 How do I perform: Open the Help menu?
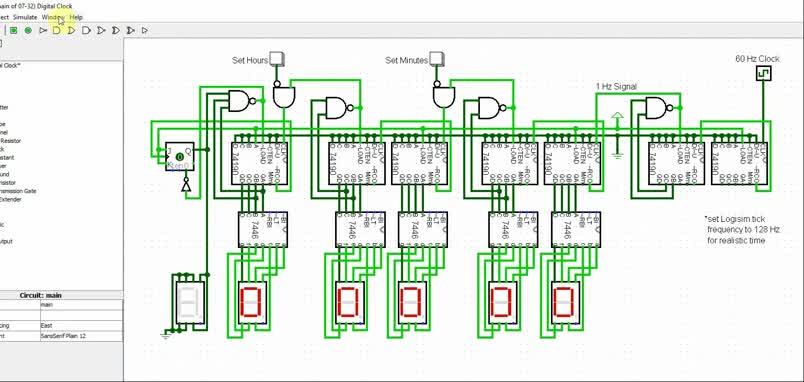[x=76, y=17]
